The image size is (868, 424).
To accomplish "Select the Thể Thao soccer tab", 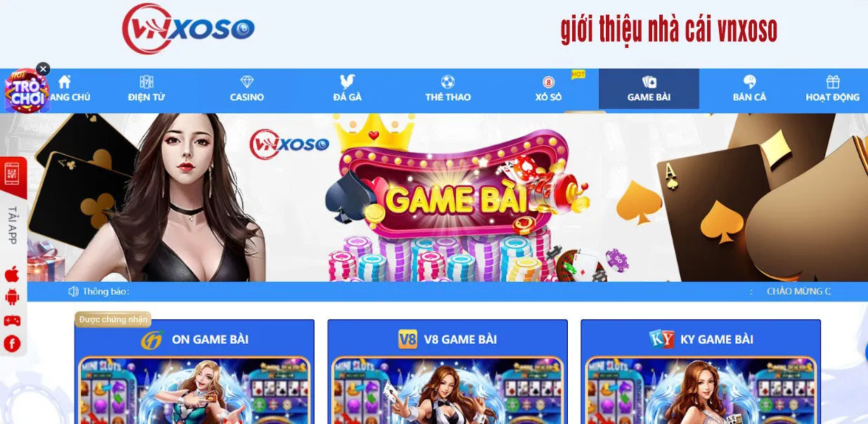I will [448, 89].
